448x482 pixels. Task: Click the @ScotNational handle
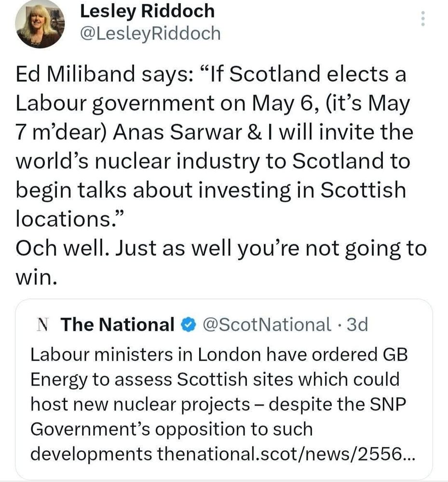click(267, 325)
